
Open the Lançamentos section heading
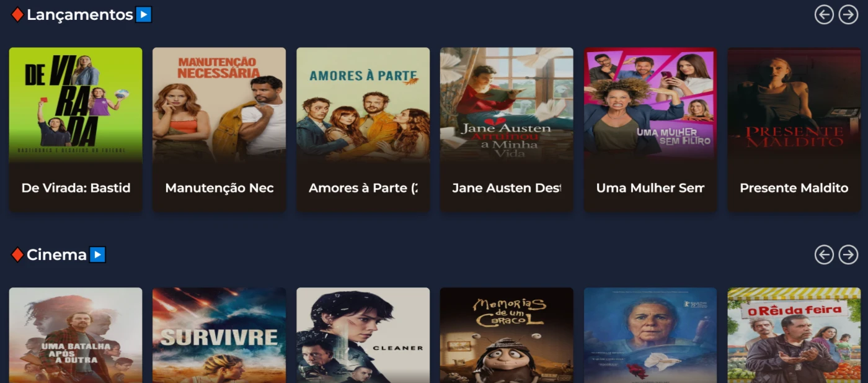click(80, 15)
